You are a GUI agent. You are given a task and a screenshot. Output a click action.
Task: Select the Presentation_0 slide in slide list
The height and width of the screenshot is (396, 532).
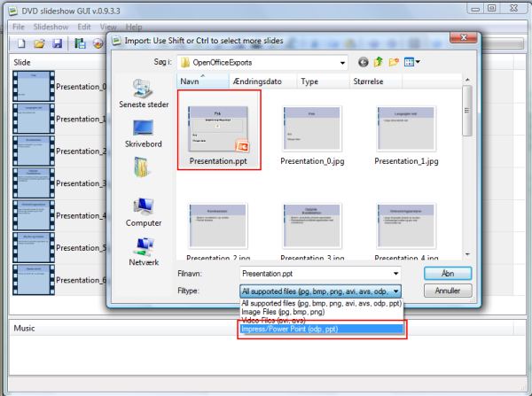(x=59, y=87)
